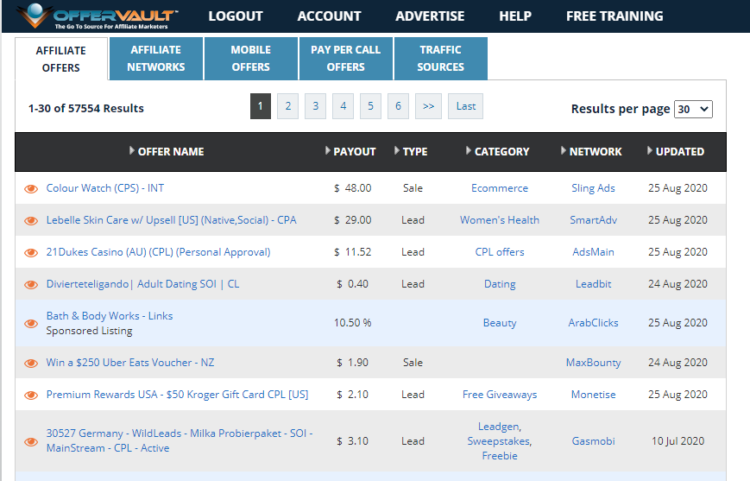Click eye icon for Bath & Body Works
This screenshot has width=750, height=481.
pos(31,324)
